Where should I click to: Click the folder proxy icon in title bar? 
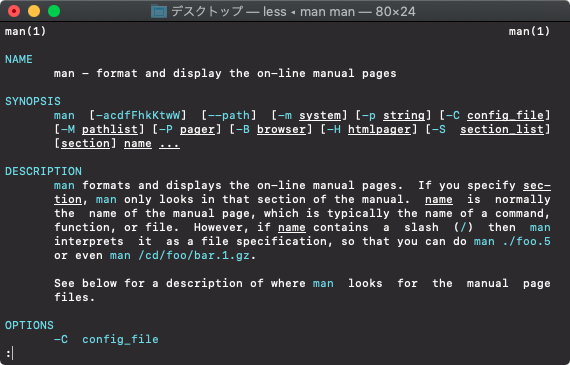(159, 12)
